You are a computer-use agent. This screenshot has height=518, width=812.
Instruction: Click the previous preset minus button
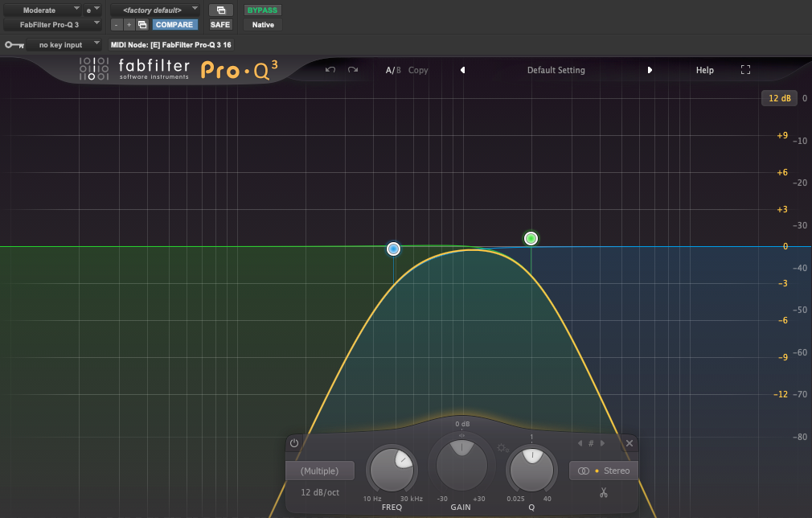pos(117,25)
